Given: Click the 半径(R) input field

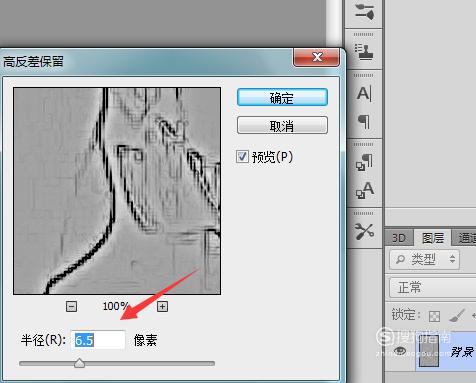Looking at the screenshot, I should (98, 340).
